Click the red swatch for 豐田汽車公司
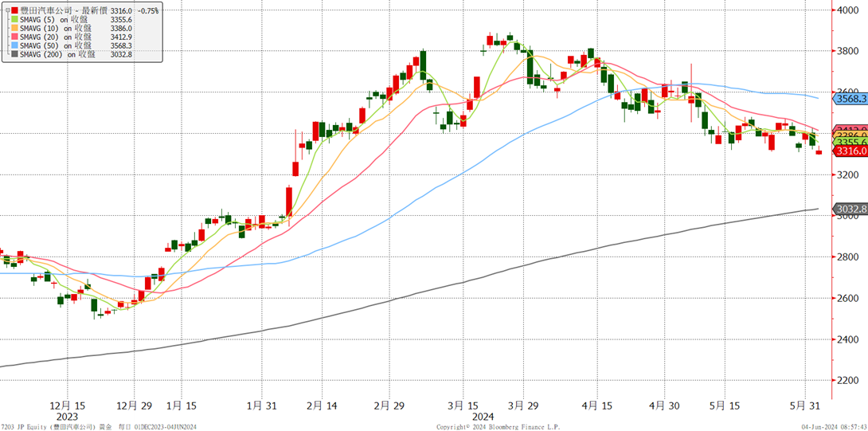868x431 pixels. [x=14, y=10]
